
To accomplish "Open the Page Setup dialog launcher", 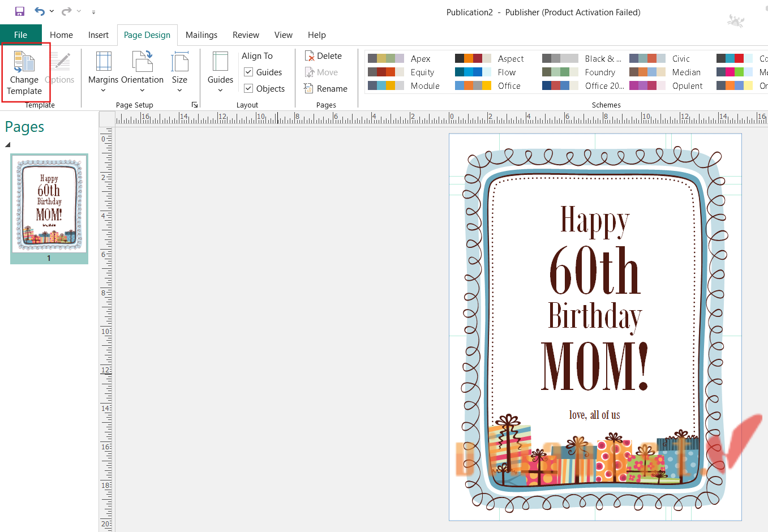I will pos(194,105).
